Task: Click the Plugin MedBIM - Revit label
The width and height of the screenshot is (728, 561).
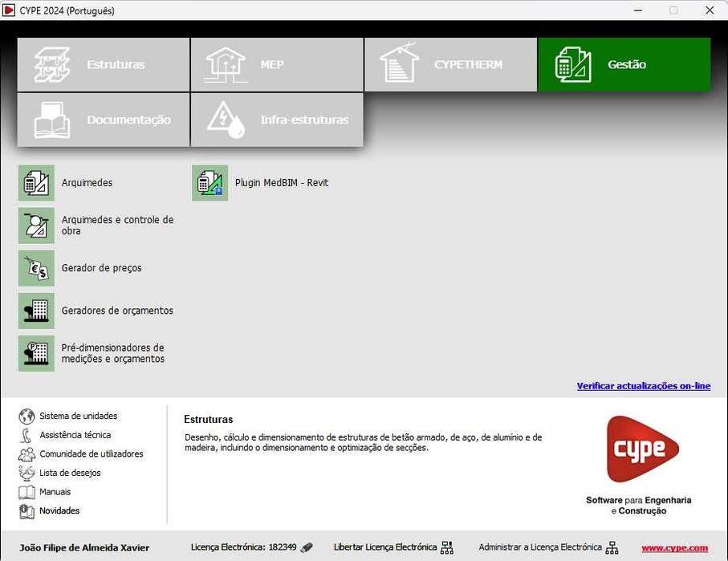Action: (x=282, y=183)
